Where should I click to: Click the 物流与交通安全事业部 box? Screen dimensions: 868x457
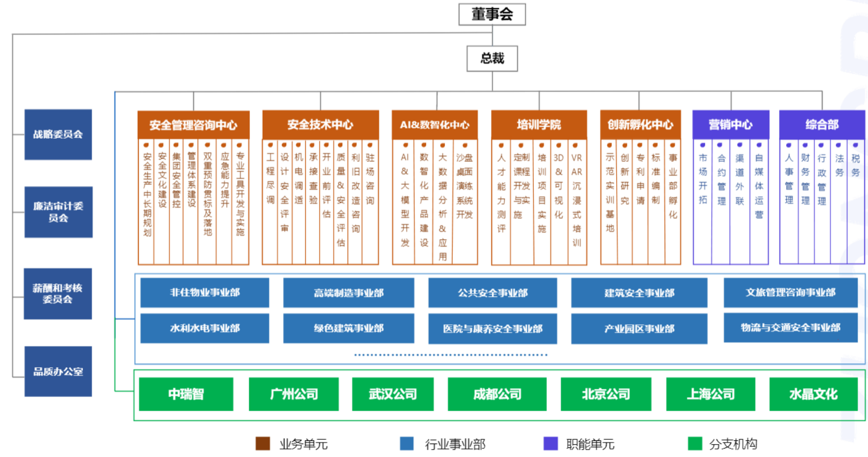pos(790,327)
